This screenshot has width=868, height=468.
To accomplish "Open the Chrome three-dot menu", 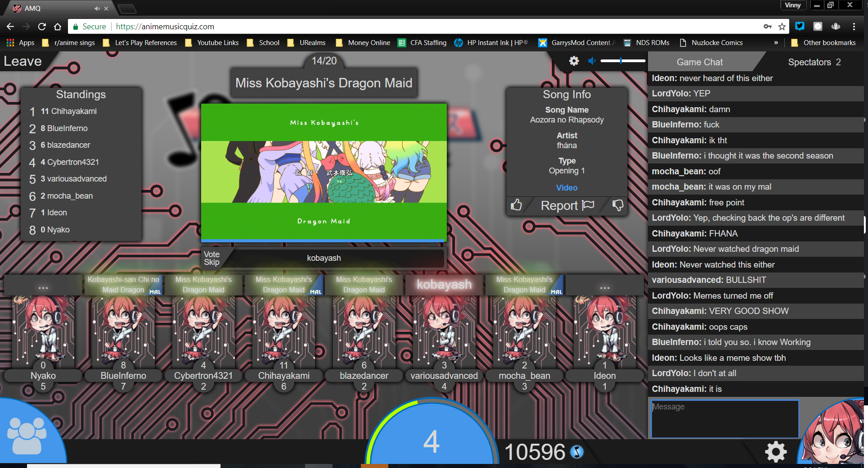I will pyautogui.click(x=854, y=27).
